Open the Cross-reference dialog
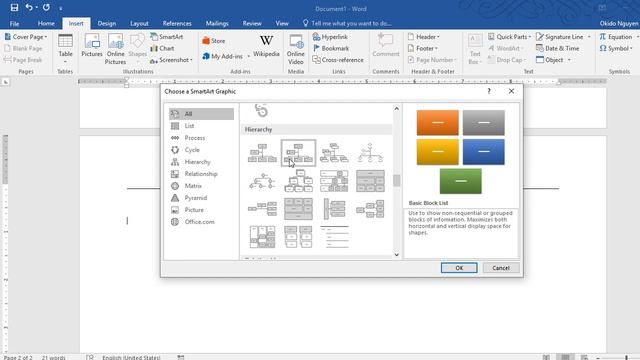The width and height of the screenshot is (640, 360). click(x=338, y=60)
